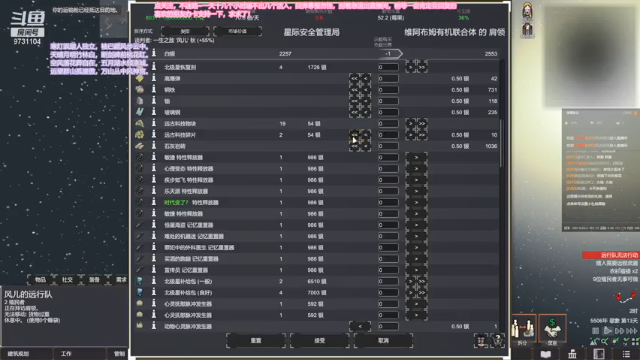Image resolution: width=640 pixels, height=360 pixels.
Task: Open info icon for 石灰岩砖 row
Action: coord(154,146)
